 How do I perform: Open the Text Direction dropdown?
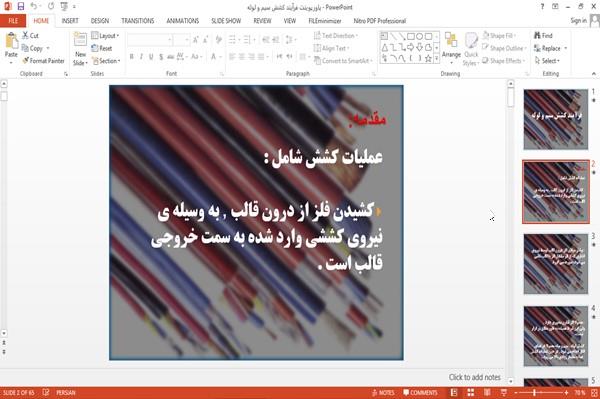[336, 36]
